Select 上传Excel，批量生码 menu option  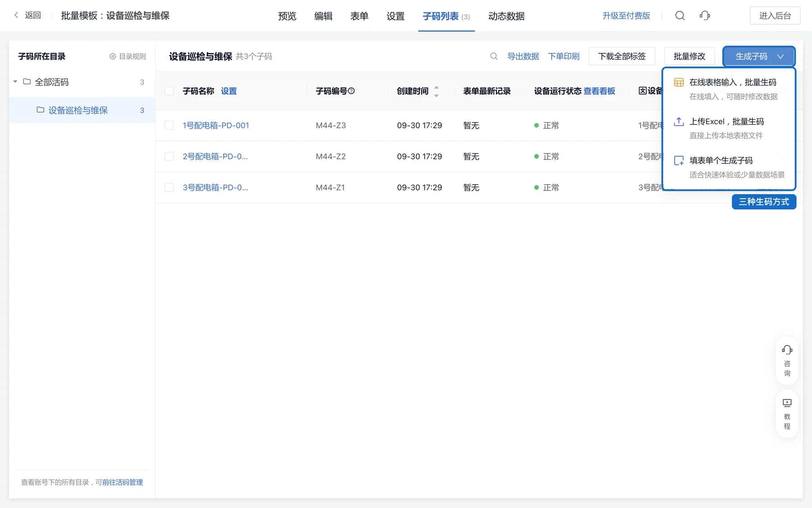click(x=729, y=128)
